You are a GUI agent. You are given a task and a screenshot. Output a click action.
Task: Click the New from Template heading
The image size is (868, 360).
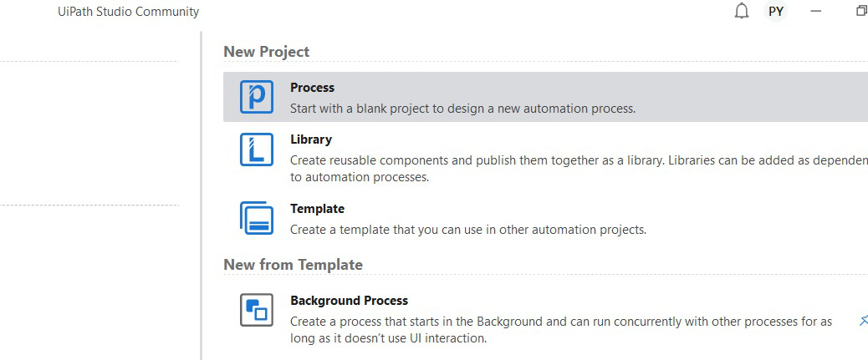(x=293, y=265)
